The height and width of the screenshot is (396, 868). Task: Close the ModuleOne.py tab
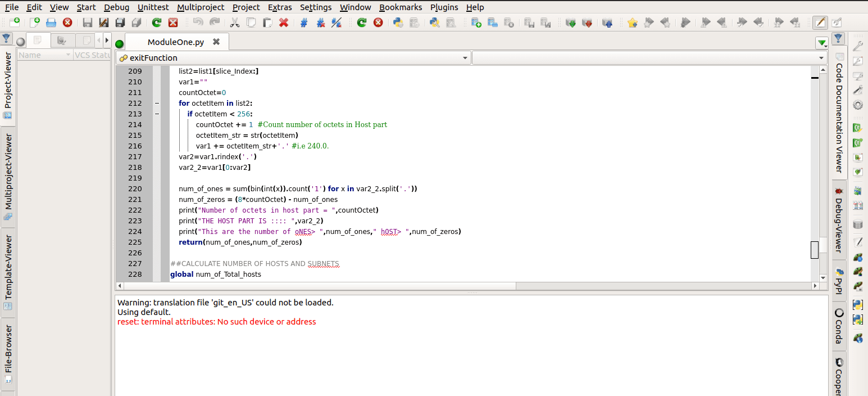coord(216,42)
